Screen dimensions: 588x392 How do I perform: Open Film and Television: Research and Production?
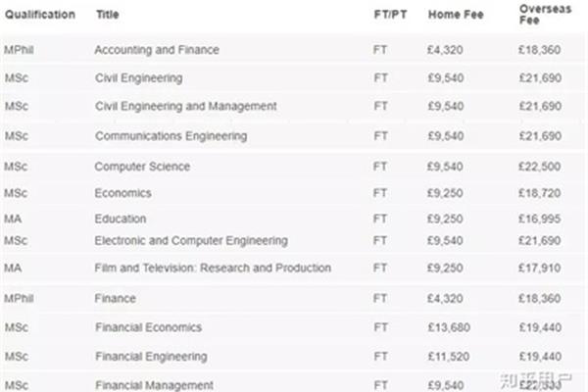point(213,268)
